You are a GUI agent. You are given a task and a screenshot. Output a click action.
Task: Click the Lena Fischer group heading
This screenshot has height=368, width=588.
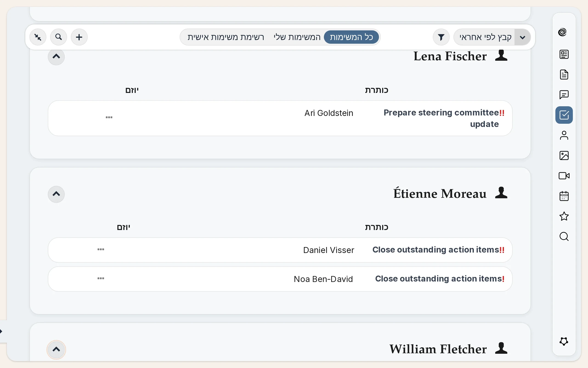point(450,56)
